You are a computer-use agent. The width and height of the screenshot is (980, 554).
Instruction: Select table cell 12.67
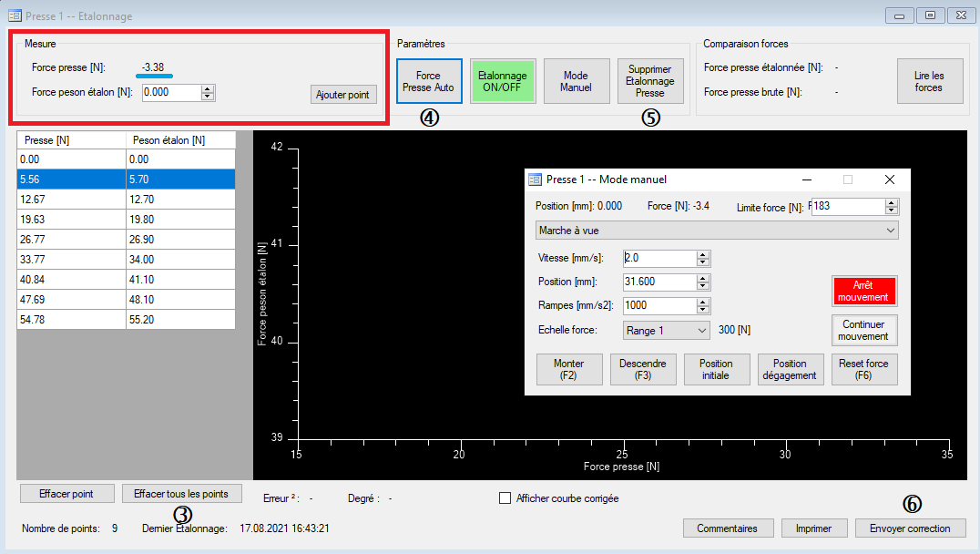click(71, 200)
